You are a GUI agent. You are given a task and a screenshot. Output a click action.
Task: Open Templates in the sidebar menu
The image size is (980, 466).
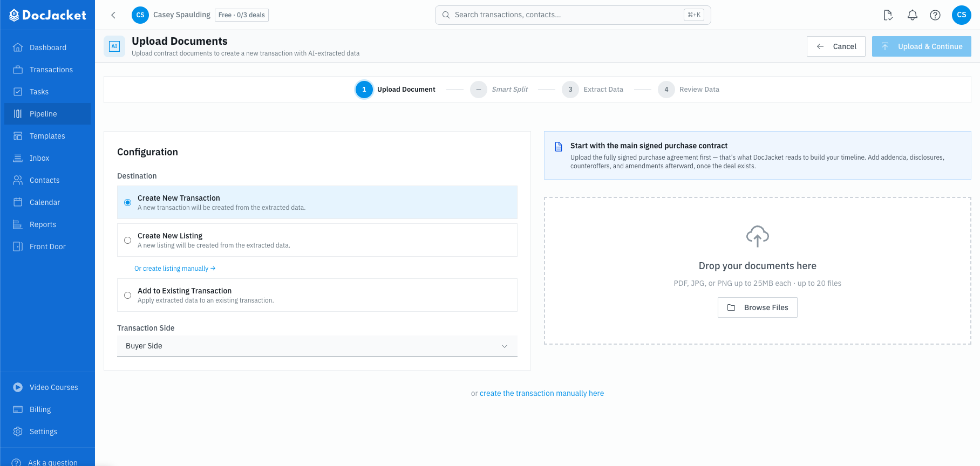[x=47, y=136]
